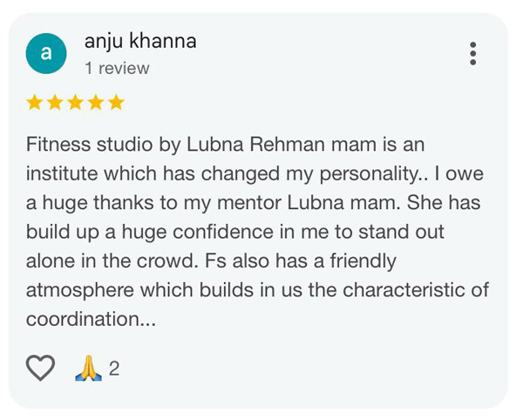Click the fourth yellow rating star

point(96,103)
